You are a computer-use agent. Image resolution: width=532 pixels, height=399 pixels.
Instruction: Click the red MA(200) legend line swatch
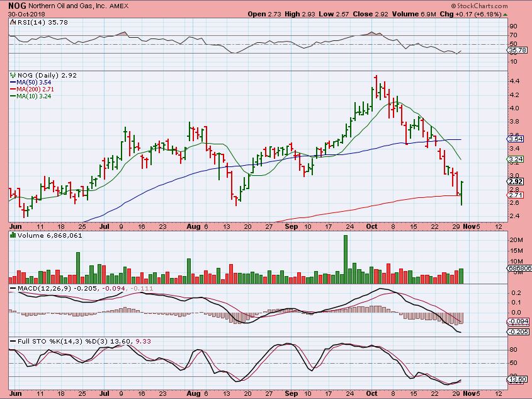13,89
